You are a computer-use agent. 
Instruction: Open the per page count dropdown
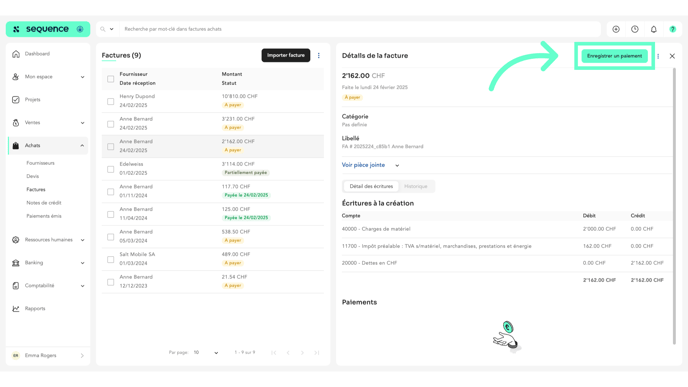(x=205, y=353)
